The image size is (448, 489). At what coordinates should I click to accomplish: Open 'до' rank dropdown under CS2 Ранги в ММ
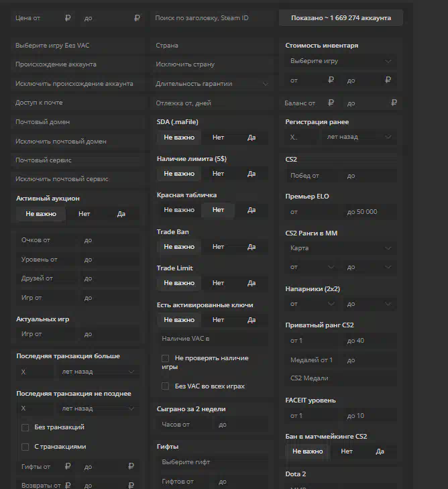coord(370,267)
